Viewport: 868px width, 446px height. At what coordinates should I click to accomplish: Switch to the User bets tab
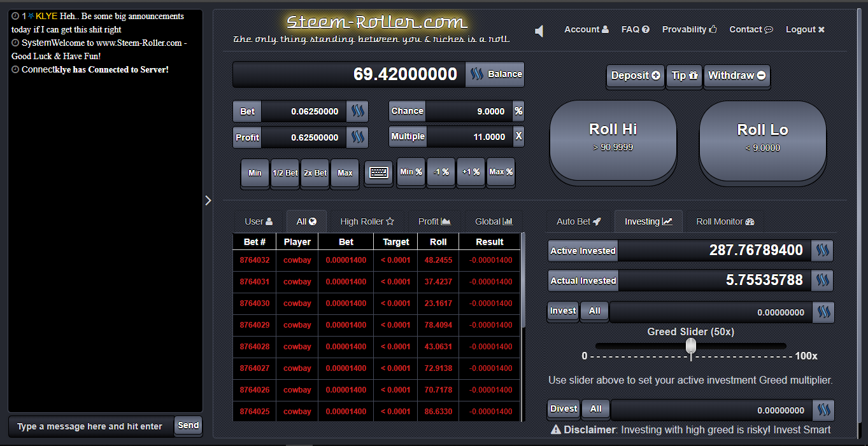[259, 221]
